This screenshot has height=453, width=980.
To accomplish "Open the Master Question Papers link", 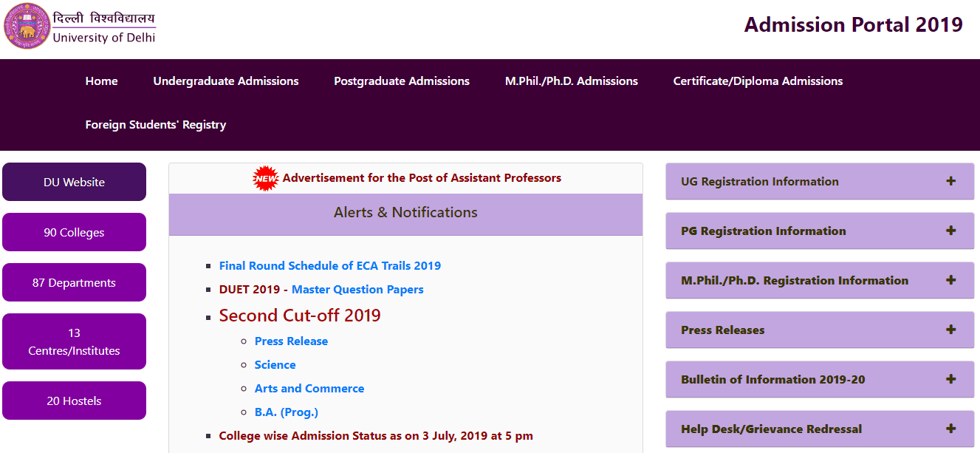I will (357, 290).
